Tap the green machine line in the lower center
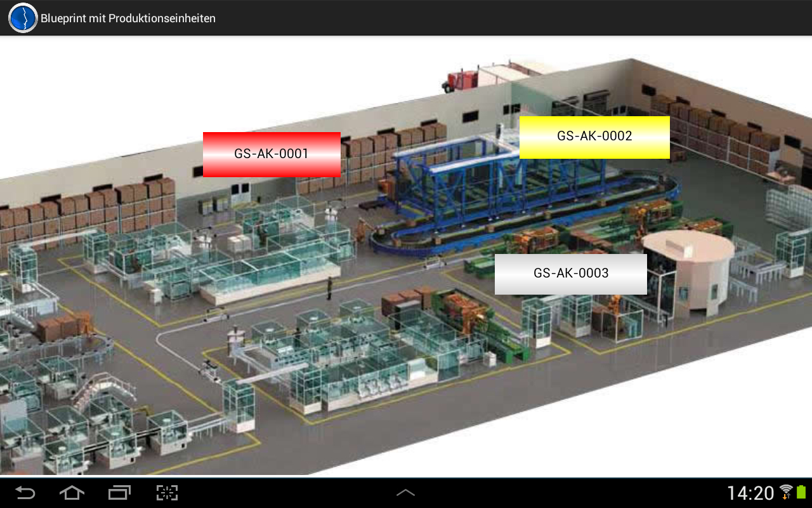The height and width of the screenshot is (508, 812). click(482, 324)
